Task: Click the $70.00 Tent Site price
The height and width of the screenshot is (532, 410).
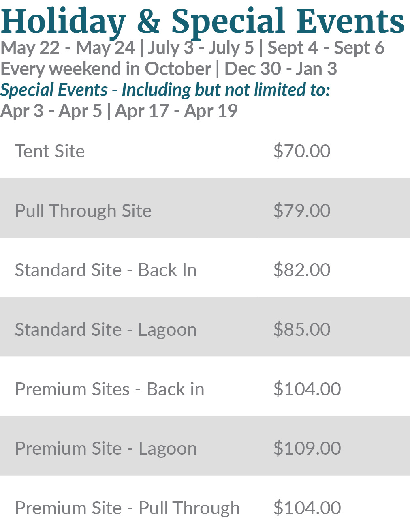Action: click(302, 151)
